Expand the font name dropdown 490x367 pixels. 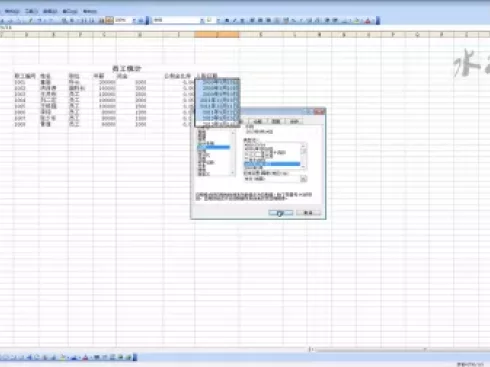[202, 21]
